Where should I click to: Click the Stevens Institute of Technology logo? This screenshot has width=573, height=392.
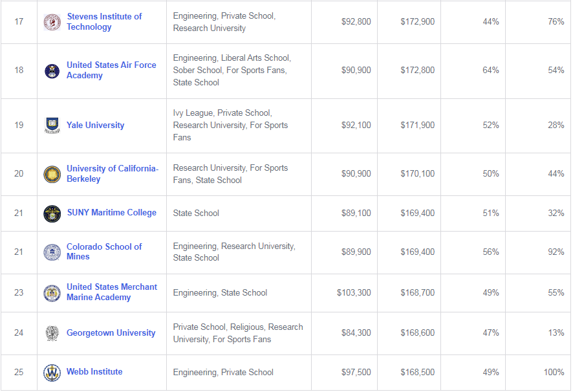[52, 22]
